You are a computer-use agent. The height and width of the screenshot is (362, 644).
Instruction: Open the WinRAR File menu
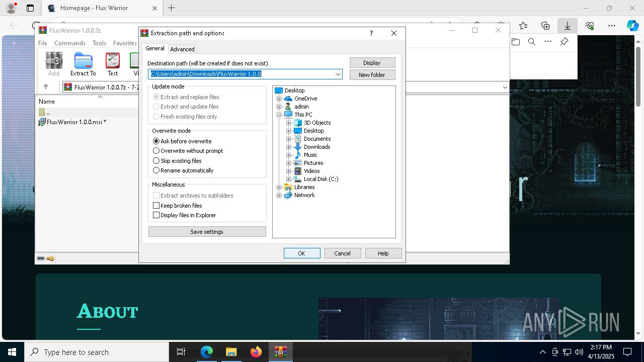point(43,43)
